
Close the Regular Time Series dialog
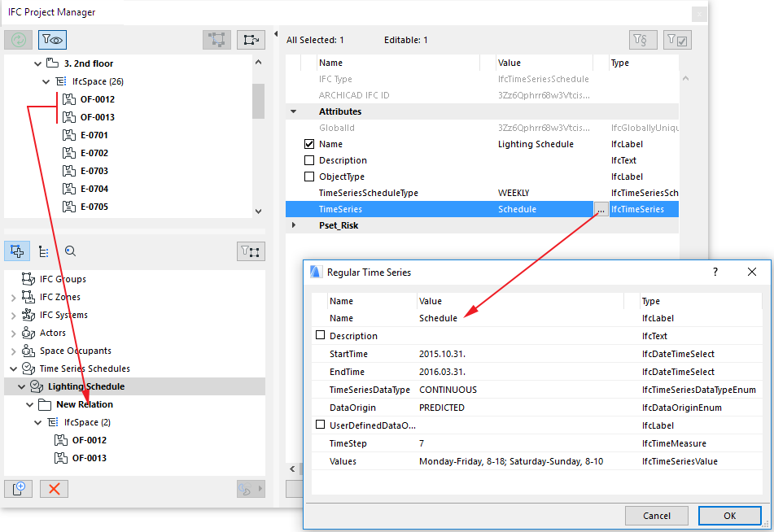coord(752,272)
